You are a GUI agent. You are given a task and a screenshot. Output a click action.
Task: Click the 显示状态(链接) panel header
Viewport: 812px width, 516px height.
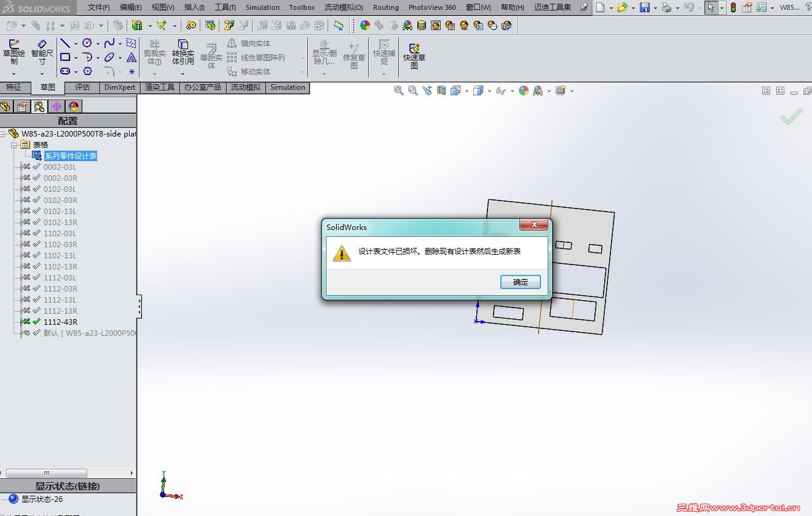click(x=68, y=486)
